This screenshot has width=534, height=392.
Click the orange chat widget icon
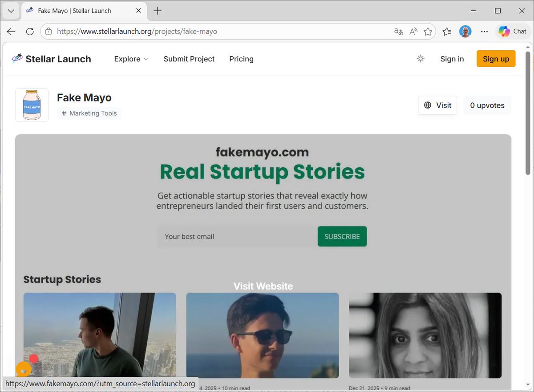(24, 369)
